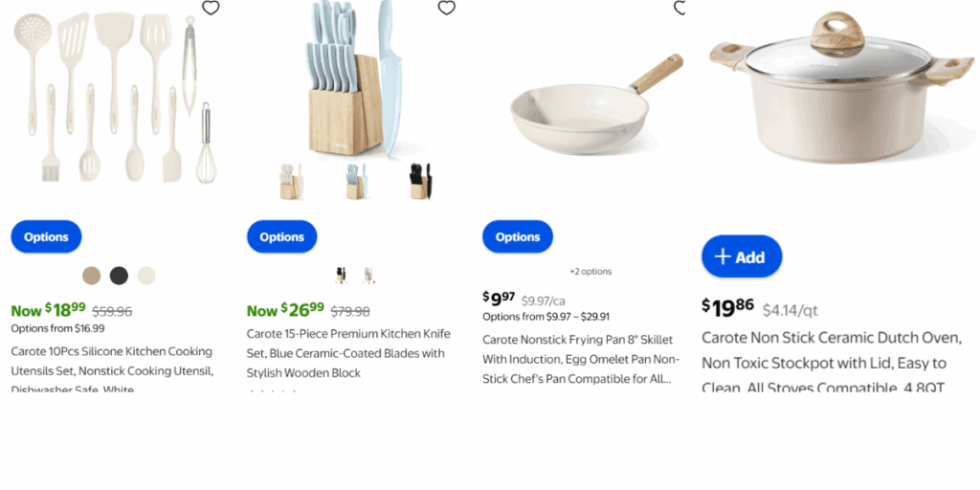Image resolution: width=980 pixels, height=490 pixels.
Task: Choose the black knife set variant thumbnail
Action: pos(420,181)
